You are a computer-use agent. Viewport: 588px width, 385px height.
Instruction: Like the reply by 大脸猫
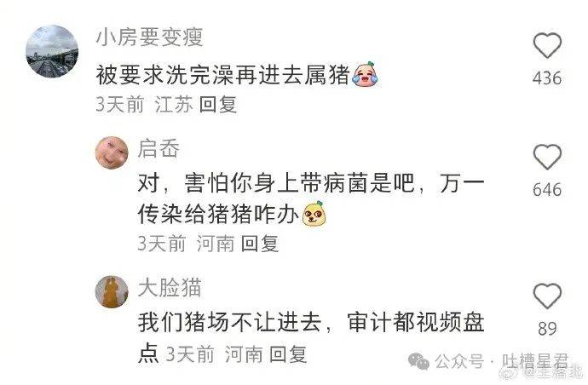(547, 296)
